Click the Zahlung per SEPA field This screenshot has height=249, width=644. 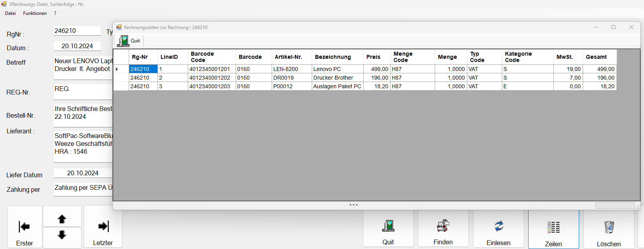point(83,189)
